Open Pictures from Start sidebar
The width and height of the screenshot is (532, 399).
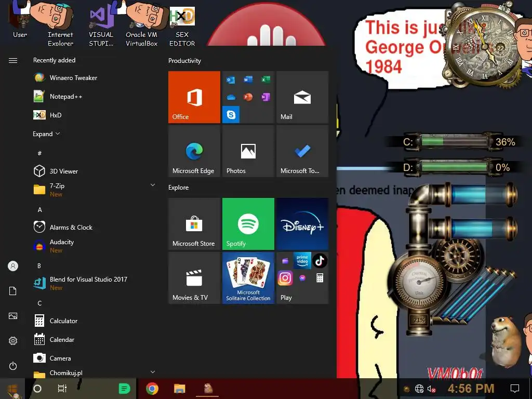[13, 316]
